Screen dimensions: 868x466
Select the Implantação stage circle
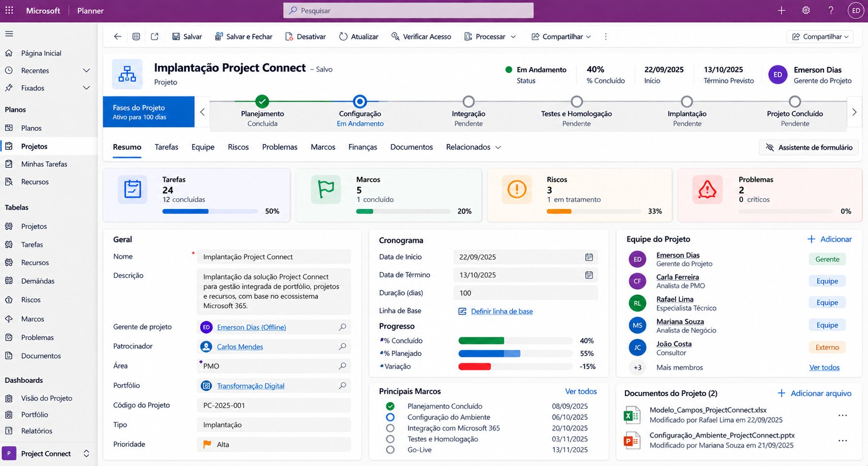(x=687, y=101)
